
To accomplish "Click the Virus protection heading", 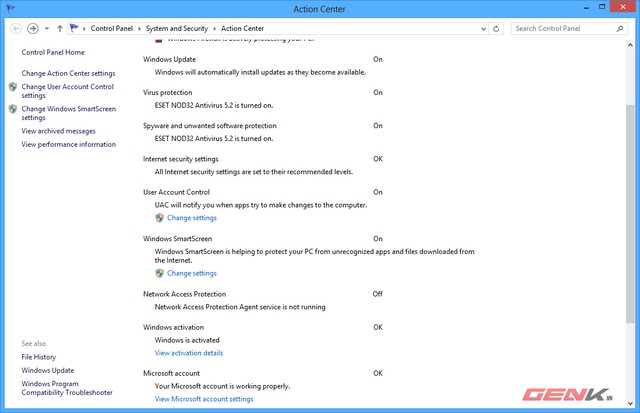I will (x=167, y=93).
